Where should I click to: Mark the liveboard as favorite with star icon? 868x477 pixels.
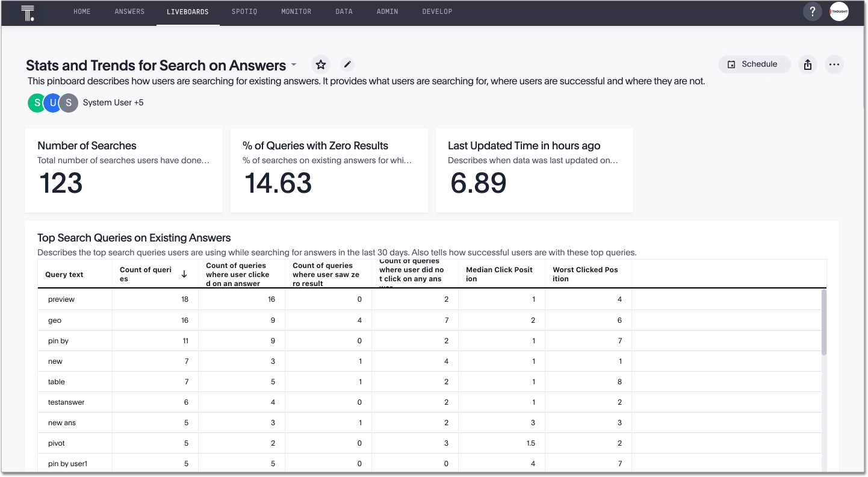tap(320, 64)
